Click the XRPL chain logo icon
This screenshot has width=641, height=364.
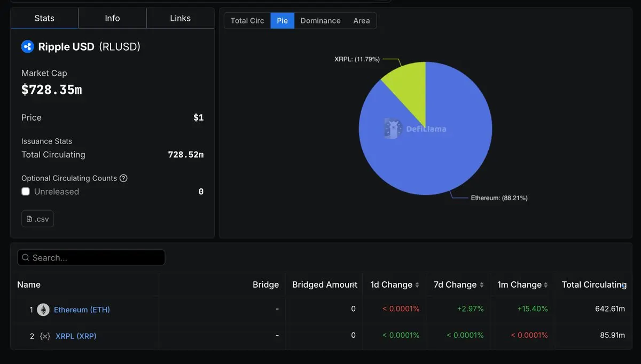[x=45, y=336]
